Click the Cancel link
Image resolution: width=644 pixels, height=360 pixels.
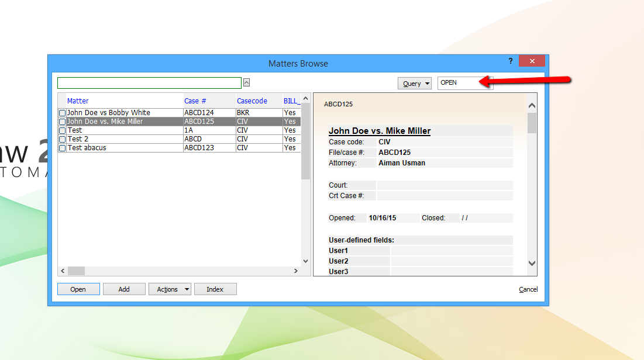point(527,289)
